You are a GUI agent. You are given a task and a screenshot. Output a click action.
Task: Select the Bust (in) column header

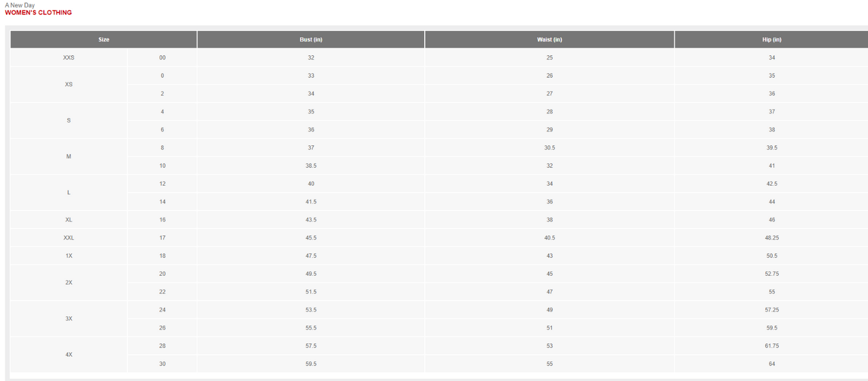point(311,40)
